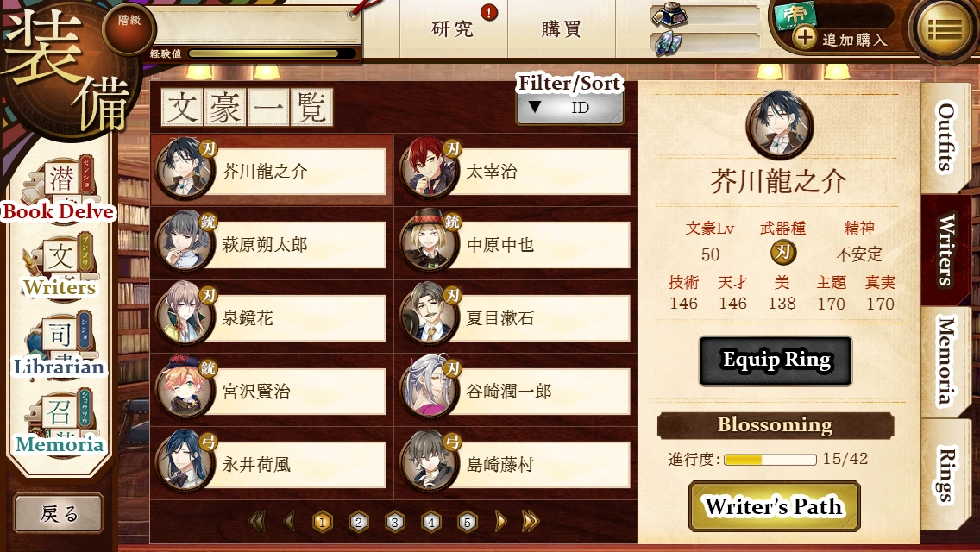The height and width of the screenshot is (552, 980).
Task: Jump to last page double-arrow icon
Action: [x=530, y=521]
